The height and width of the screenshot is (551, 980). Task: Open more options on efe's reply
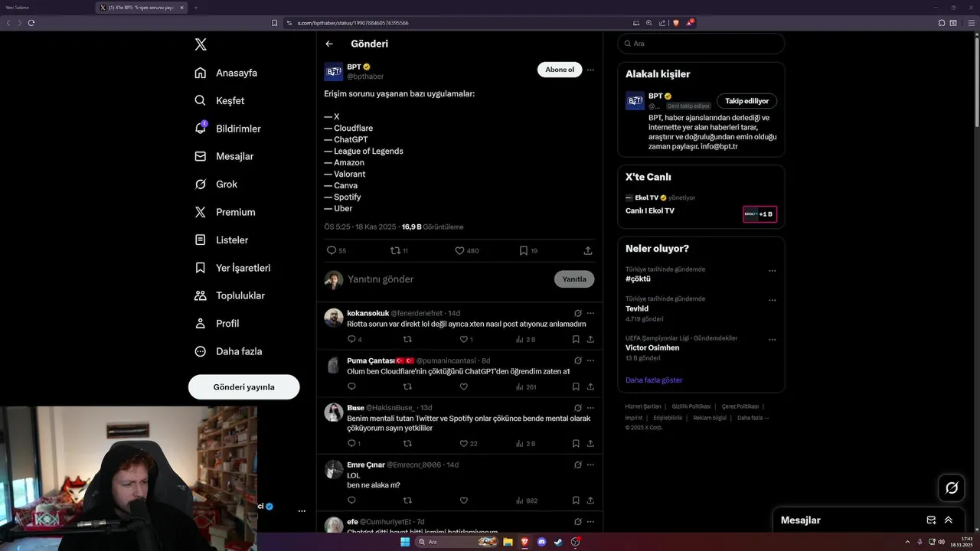tap(590, 522)
